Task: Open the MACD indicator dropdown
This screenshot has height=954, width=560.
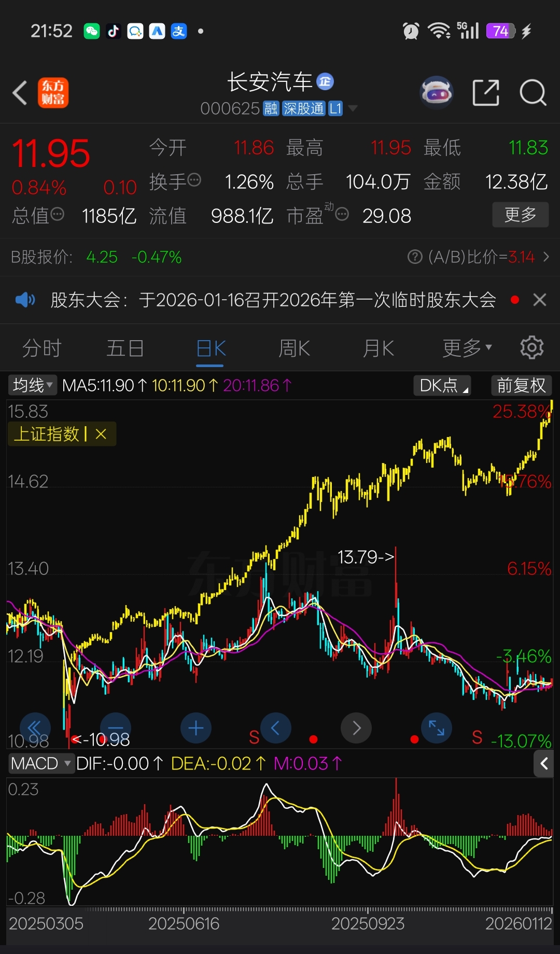Action: click(41, 763)
